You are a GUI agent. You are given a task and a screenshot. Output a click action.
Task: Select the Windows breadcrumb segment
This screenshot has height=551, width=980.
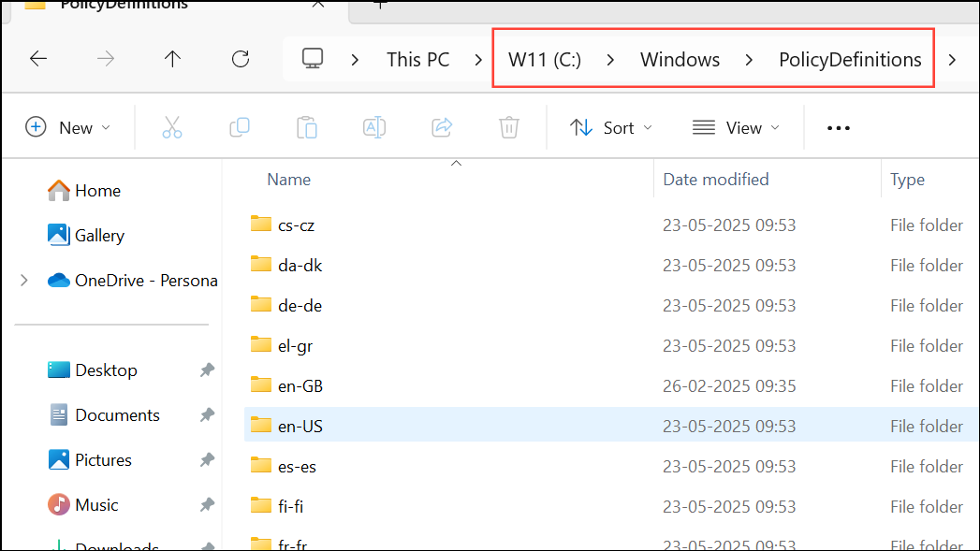(x=680, y=59)
